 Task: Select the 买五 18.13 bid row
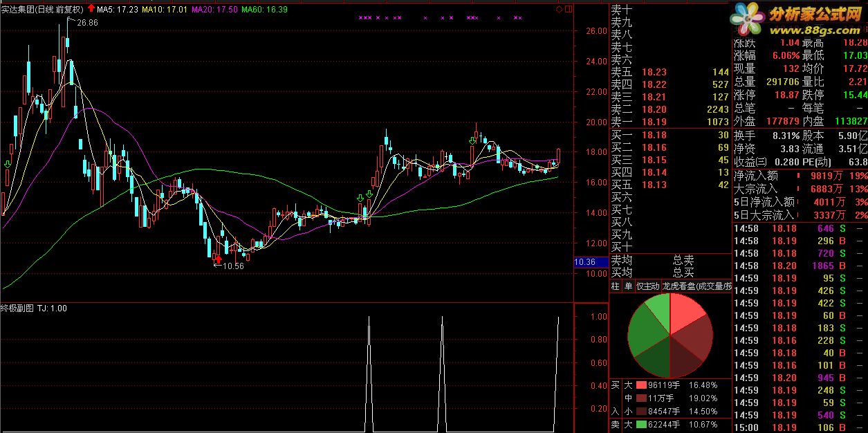(670, 185)
